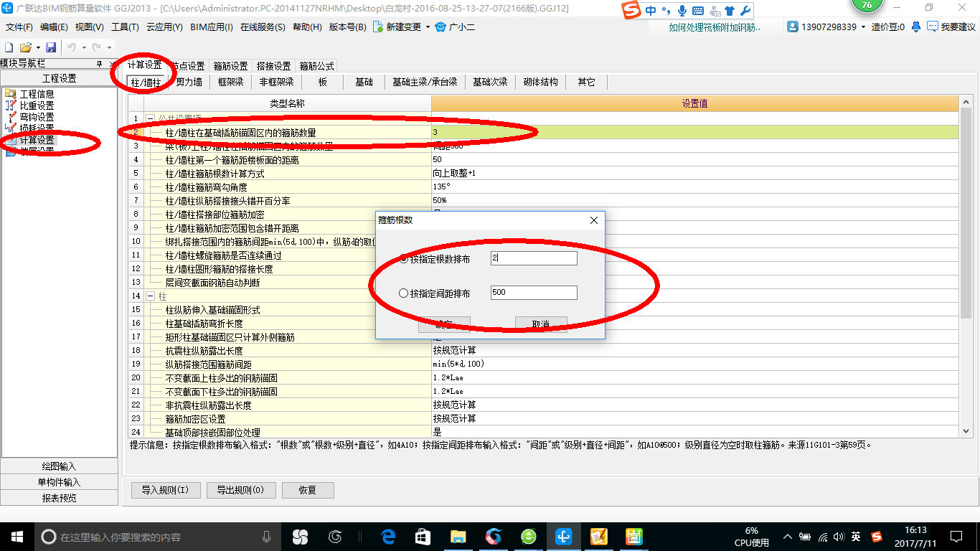Click the Undo arrow toolbar icon

click(x=72, y=47)
